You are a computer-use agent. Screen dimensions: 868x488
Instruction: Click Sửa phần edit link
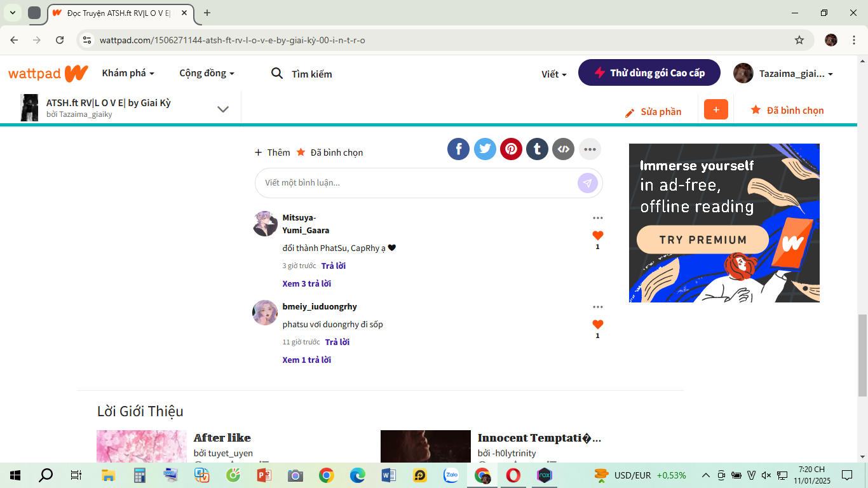[x=653, y=112]
